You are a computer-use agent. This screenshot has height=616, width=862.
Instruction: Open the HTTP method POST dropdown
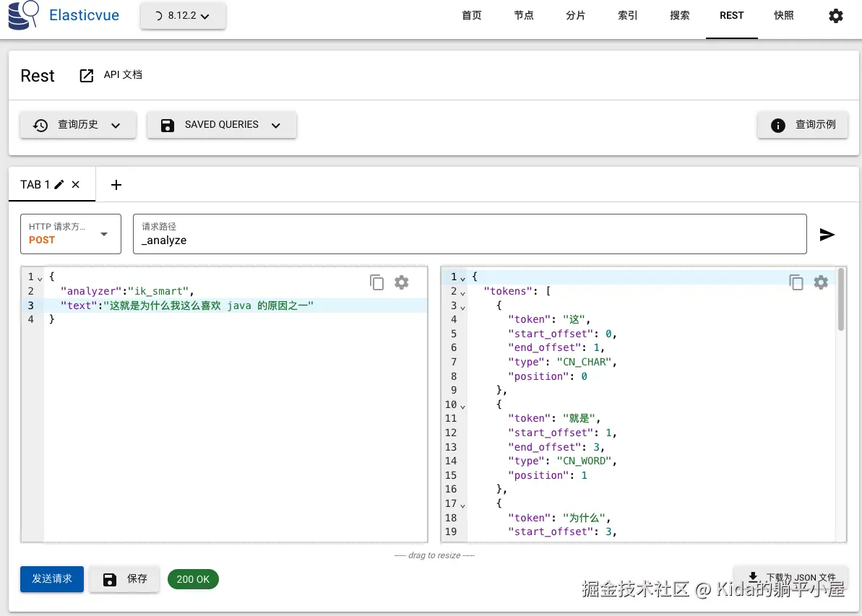click(x=70, y=234)
